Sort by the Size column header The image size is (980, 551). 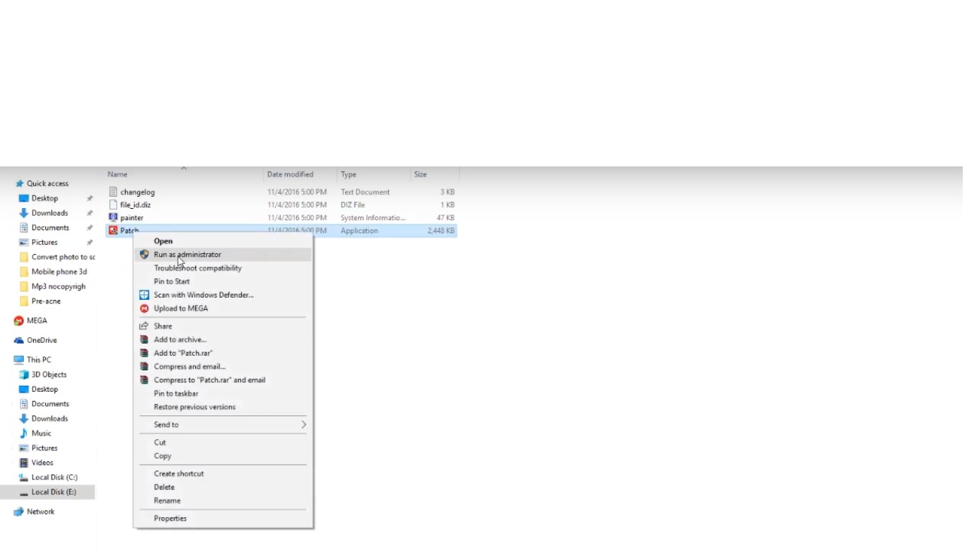420,174
